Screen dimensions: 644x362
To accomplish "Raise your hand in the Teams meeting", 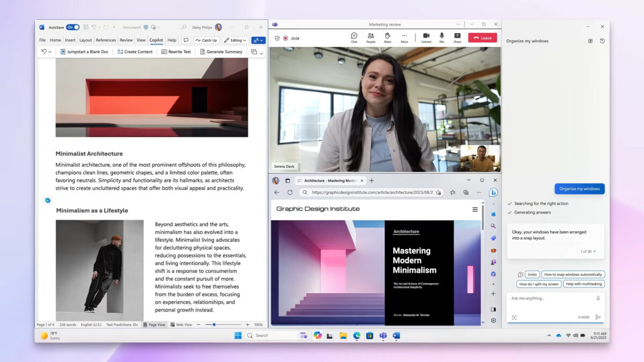I will click(387, 37).
